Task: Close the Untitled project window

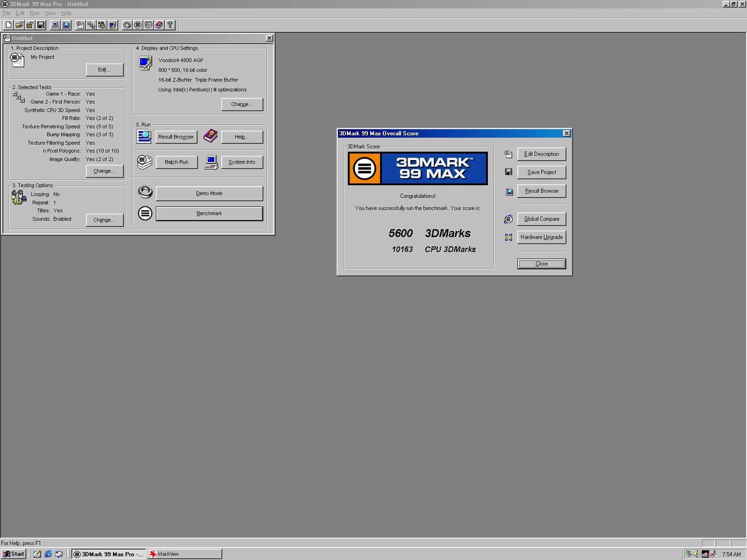Action: [269, 38]
